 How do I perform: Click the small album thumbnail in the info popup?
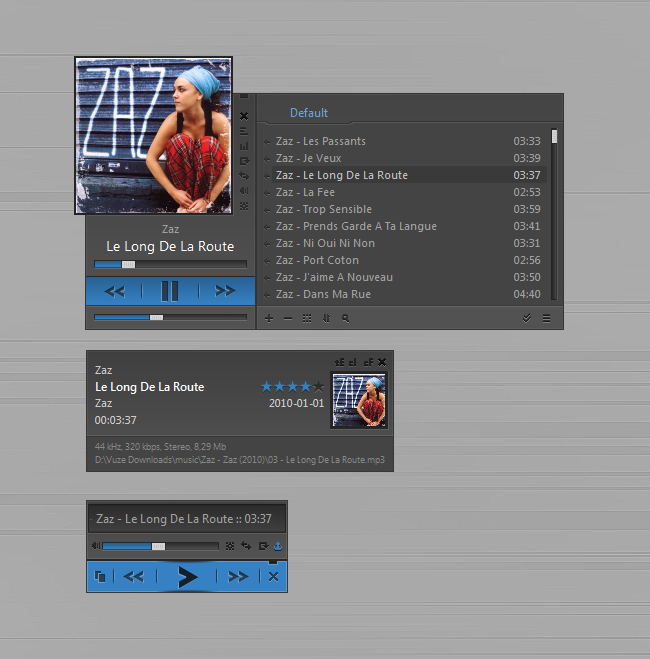click(x=359, y=401)
